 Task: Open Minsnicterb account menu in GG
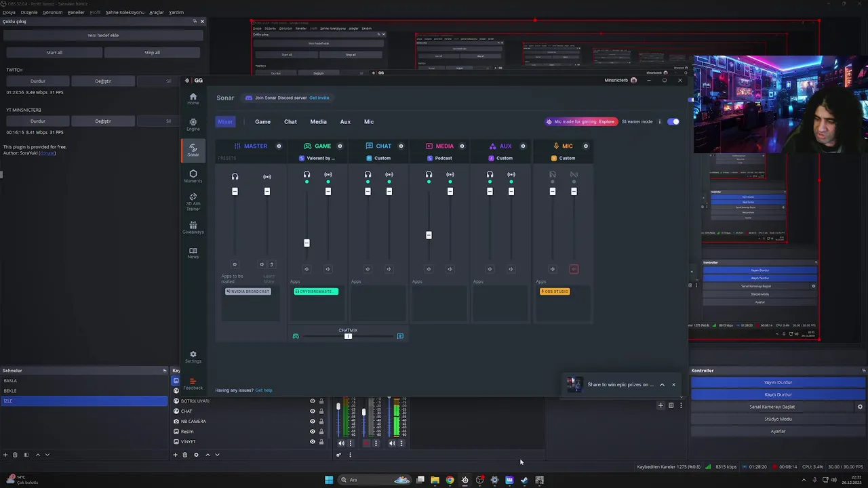click(620, 80)
